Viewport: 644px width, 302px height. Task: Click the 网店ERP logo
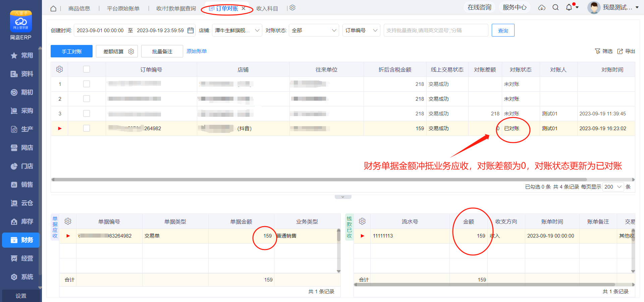tap(21, 26)
